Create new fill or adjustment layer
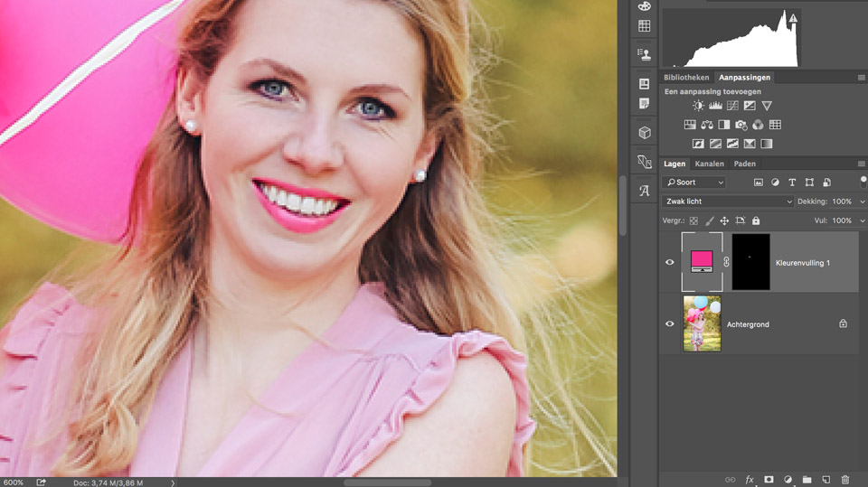The height and width of the screenshot is (487, 868). (788, 480)
